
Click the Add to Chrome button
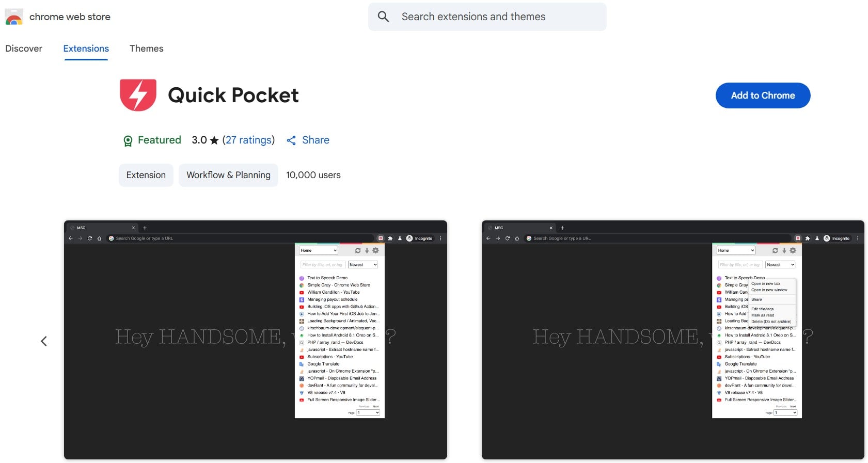click(763, 95)
